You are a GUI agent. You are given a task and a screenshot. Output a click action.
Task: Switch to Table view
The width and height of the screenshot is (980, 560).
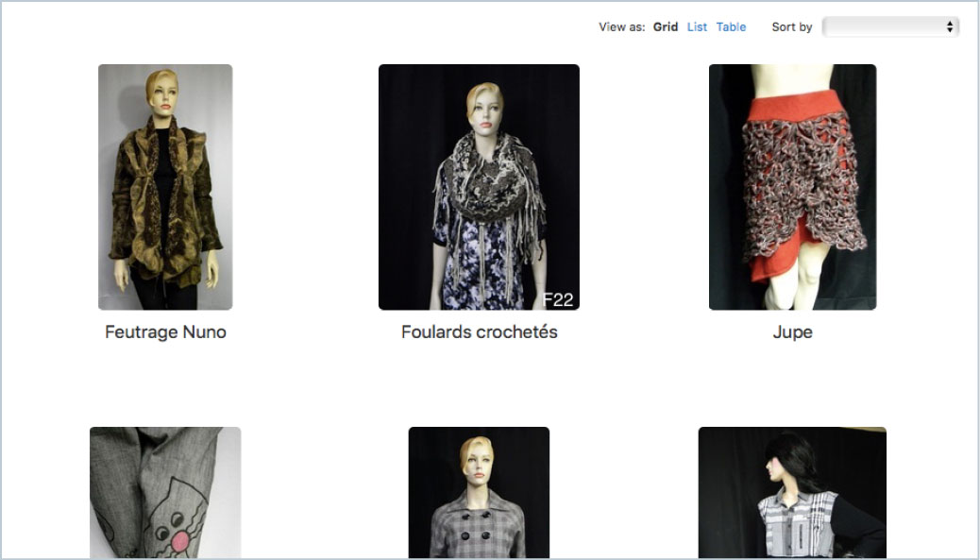[731, 26]
